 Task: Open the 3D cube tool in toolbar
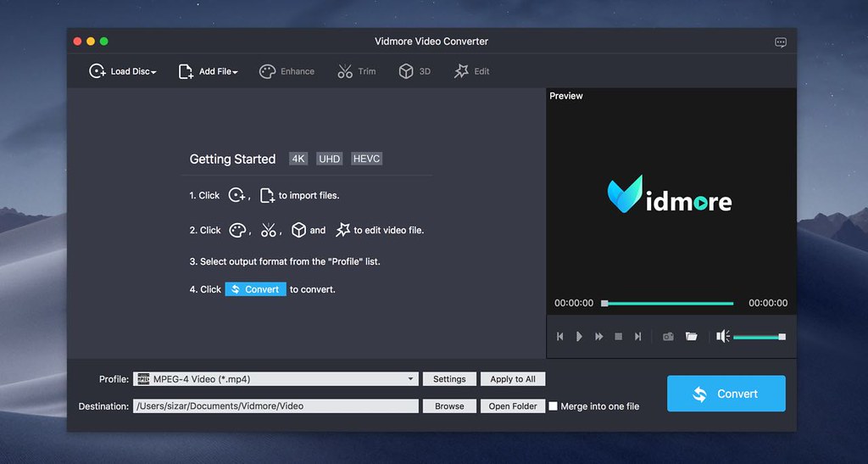coord(406,71)
